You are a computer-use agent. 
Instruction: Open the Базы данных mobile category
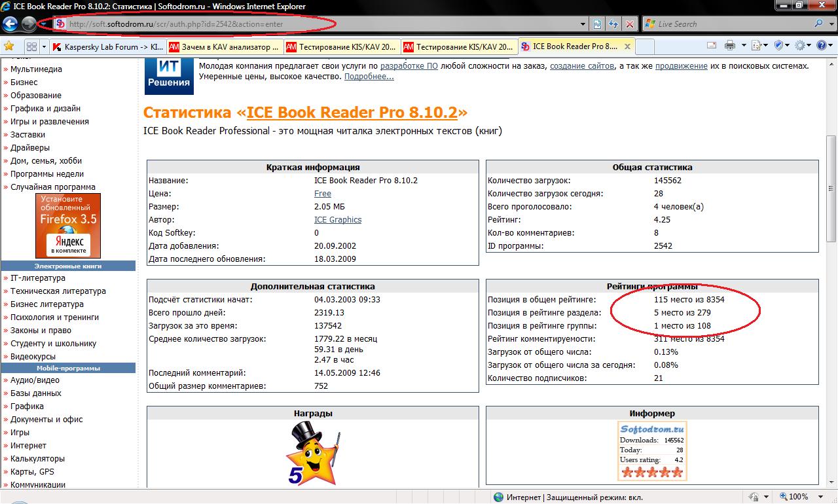click(35, 393)
